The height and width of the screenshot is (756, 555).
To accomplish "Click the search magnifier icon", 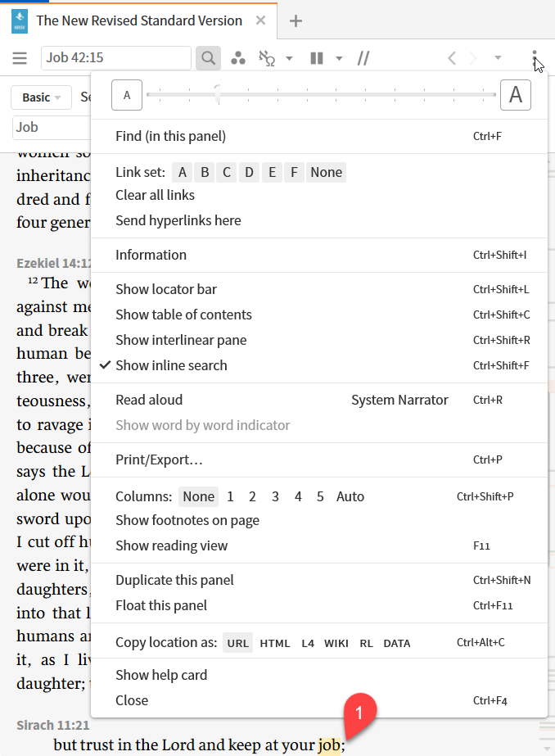I will click(x=208, y=58).
